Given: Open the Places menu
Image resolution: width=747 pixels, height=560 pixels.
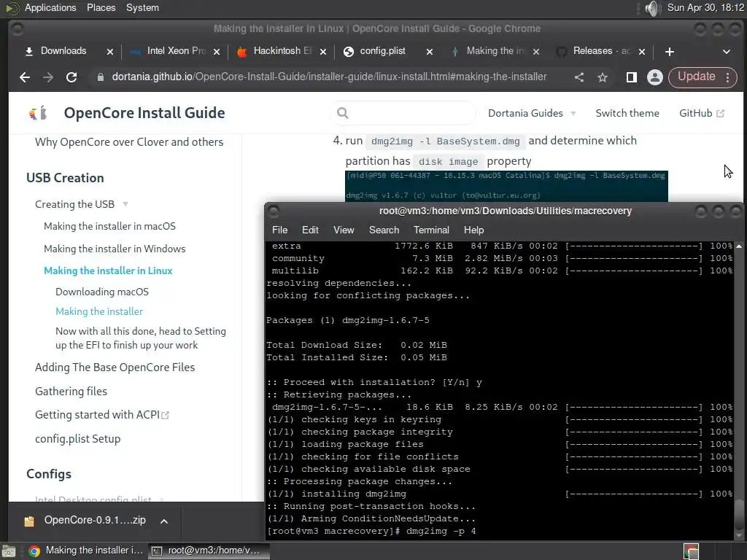Looking at the screenshot, I should click(101, 7).
